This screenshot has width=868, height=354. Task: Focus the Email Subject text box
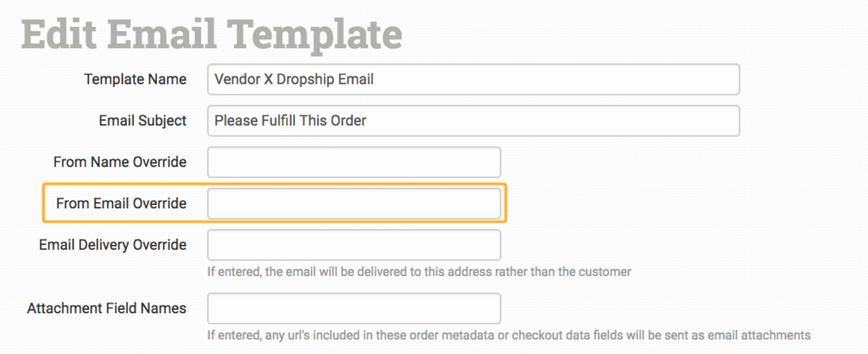pyautogui.click(x=551, y=120)
